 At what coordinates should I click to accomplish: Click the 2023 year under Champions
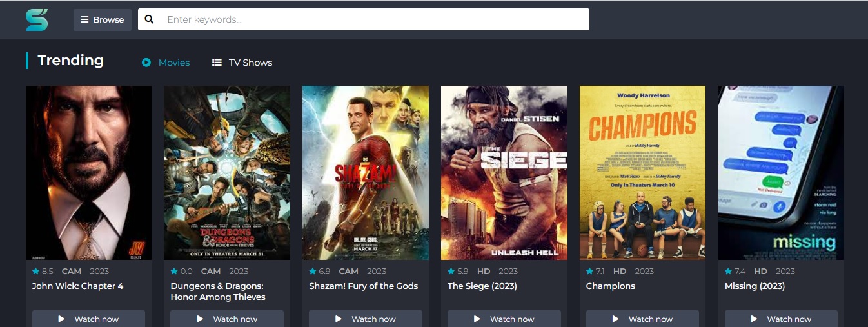click(x=644, y=272)
